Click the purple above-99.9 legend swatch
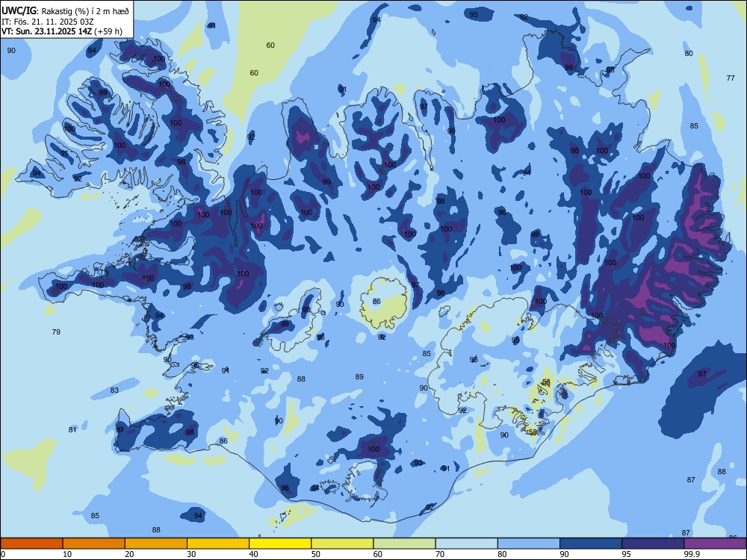This screenshot has height=560, width=747. point(715,544)
